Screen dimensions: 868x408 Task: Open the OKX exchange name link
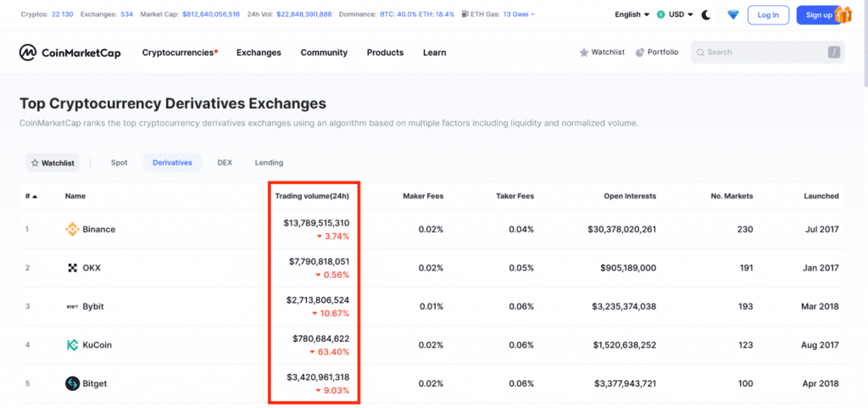(92, 268)
